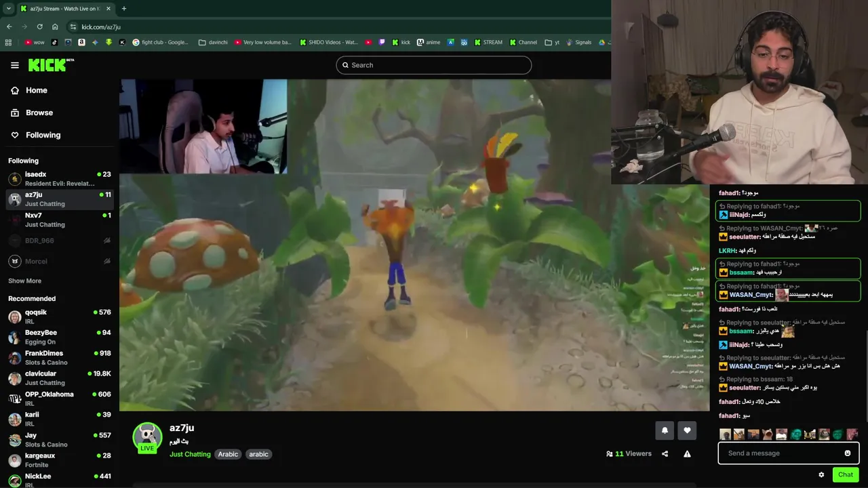
Task: Open the tab search dropdown
Action: tap(8, 9)
